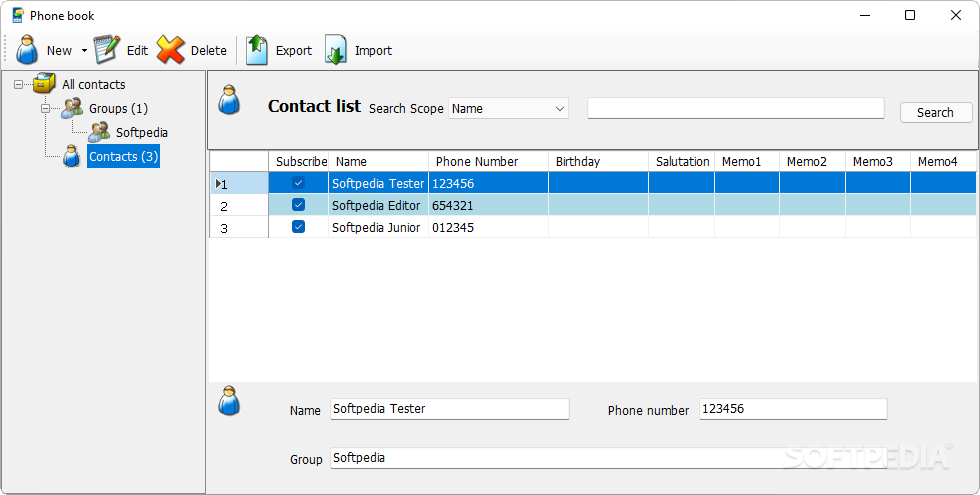Click phone number 123456 in the table

click(x=489, y=183)
